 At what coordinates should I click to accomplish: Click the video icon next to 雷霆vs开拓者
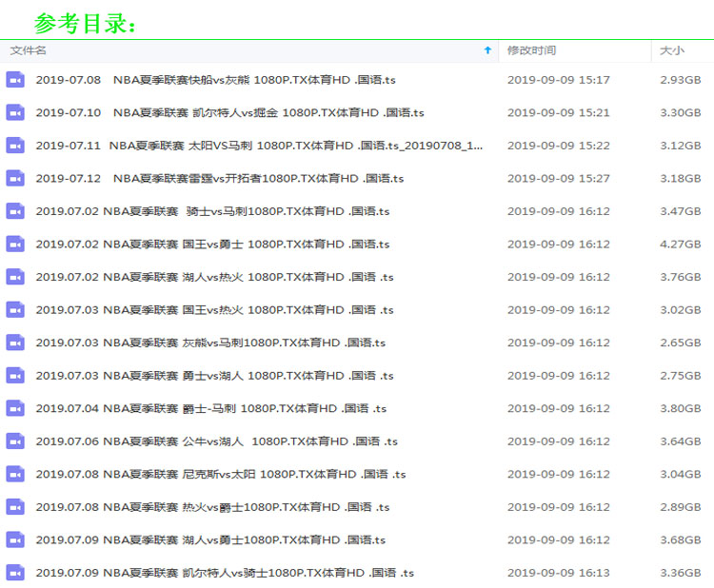pos(15,178)
